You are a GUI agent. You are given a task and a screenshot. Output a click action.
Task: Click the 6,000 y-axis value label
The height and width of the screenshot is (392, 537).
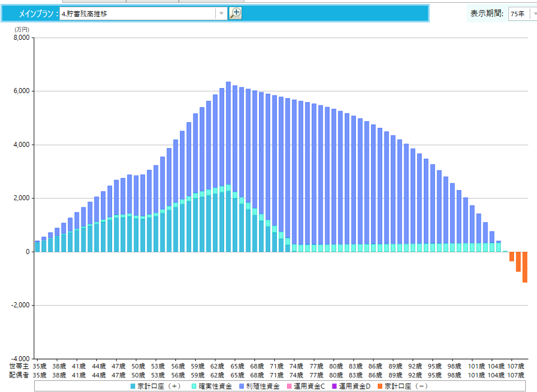tap(22, 91)
